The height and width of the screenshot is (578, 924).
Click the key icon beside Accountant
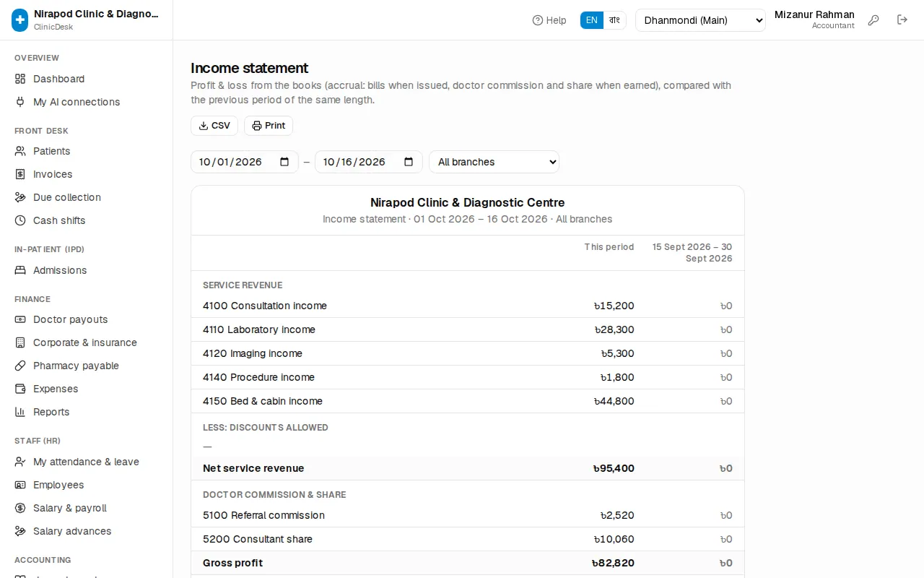click(x=873, y=20)
